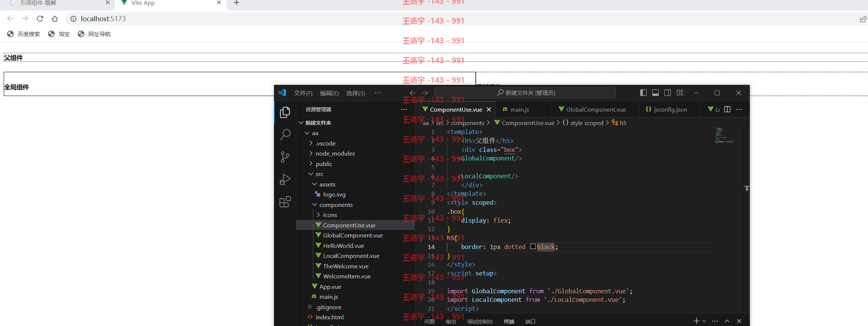This screenshot has width=868, height=326.
Task: Open the terminal launch profile dropdown
Action: (704, 321)
